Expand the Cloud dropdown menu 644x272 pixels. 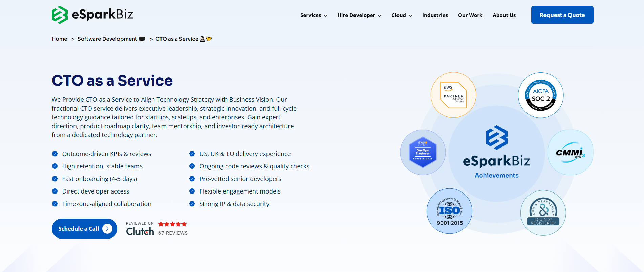[x=402, y=15]
